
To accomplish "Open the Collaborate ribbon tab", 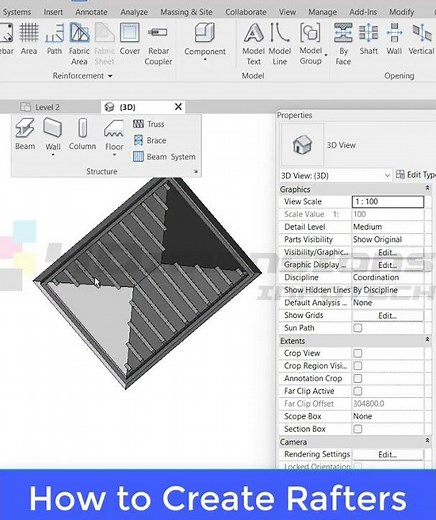I will click(246, 12).
